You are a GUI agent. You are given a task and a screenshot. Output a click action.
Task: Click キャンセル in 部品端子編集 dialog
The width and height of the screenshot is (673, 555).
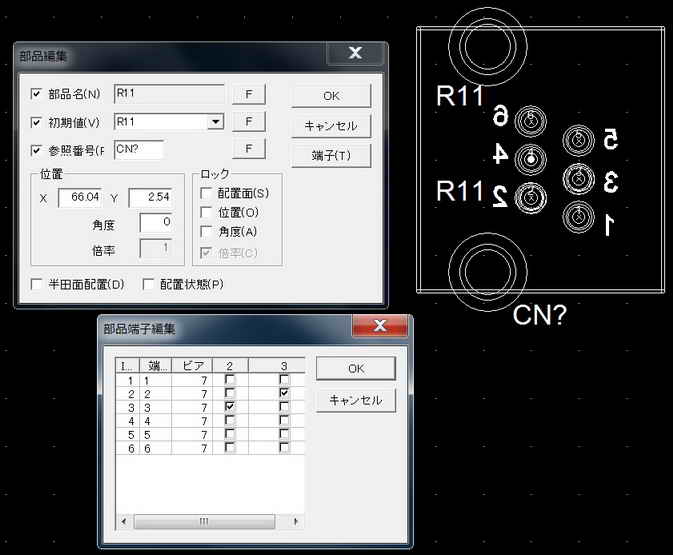355,400
